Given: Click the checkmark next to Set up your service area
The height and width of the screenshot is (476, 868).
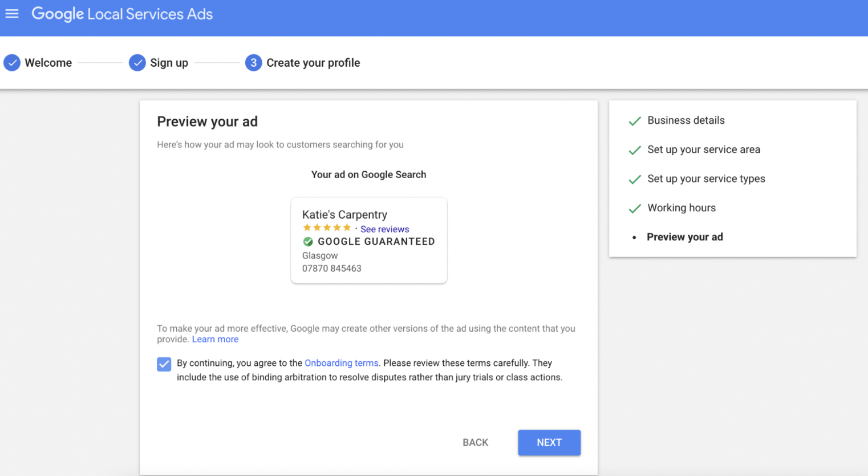Looking at the screenshot, I should coord(634,150).
